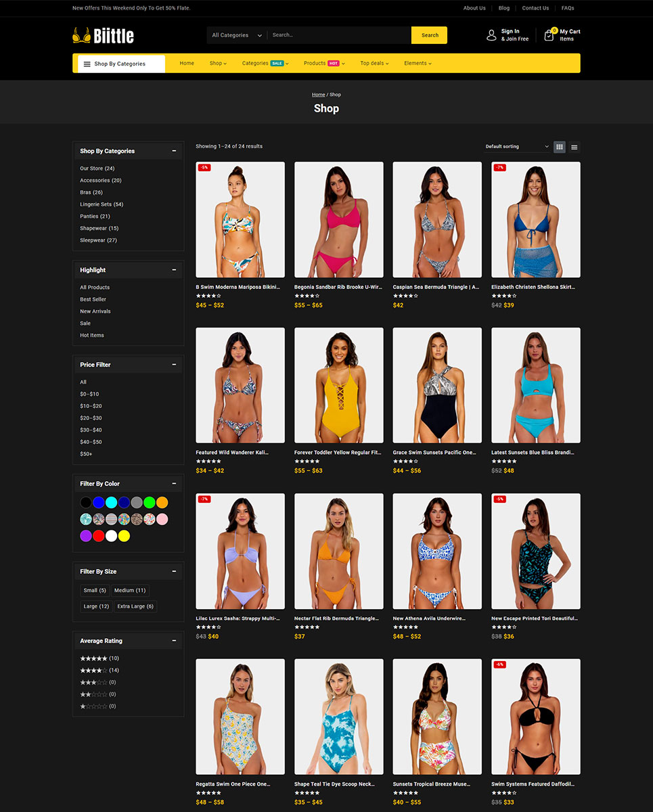Switch to grid view layout

click(560, 147)
